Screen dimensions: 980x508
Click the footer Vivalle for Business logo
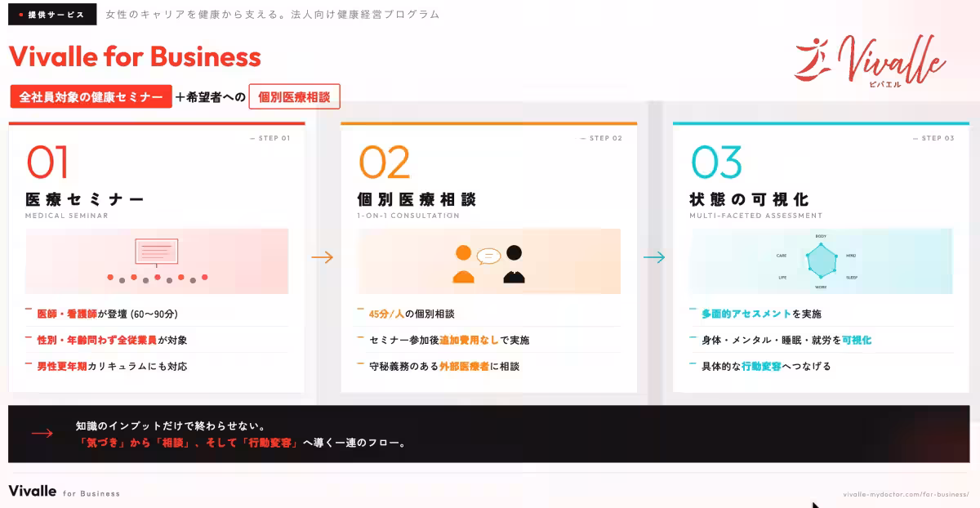tap(64, 491)
